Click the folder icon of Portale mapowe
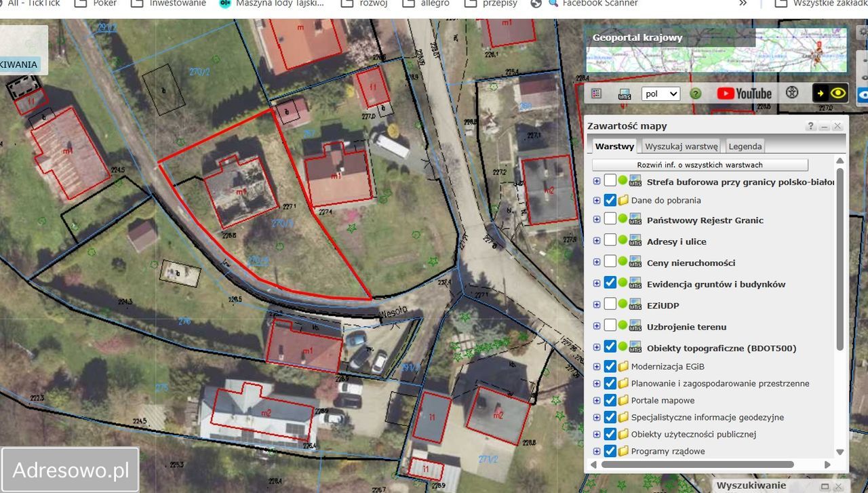868x493 pixels. [x=623, y=400]
